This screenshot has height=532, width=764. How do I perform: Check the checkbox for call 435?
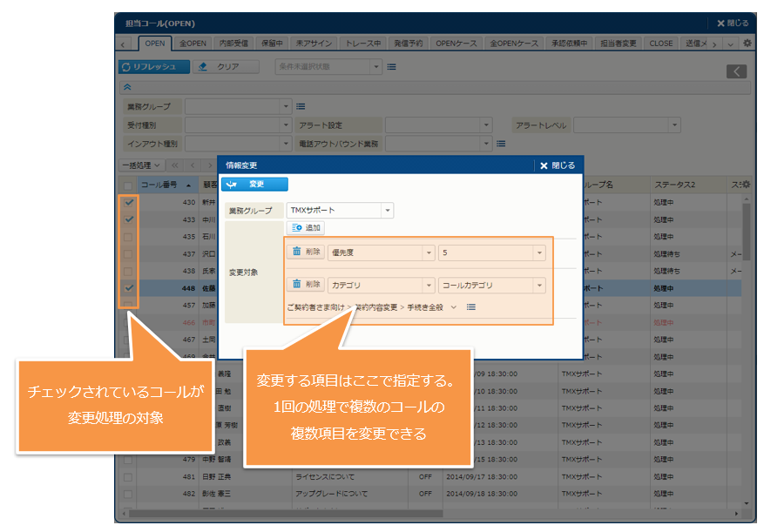(129, 236)
